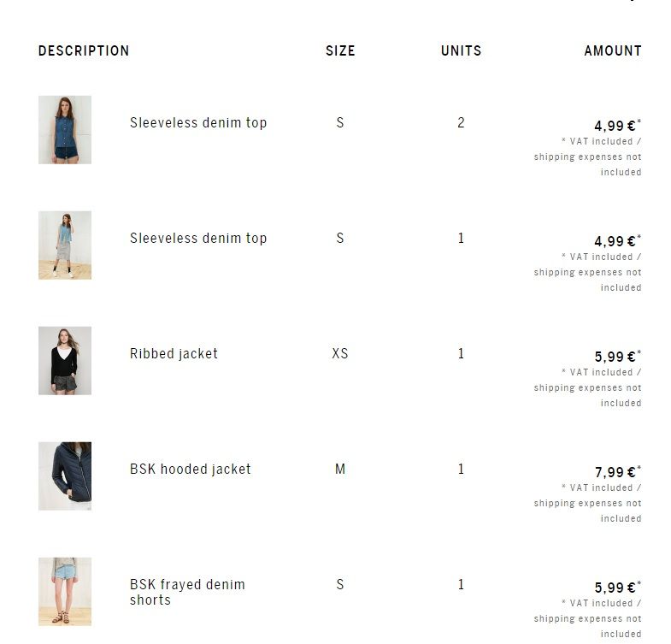Click the 7,99 € price amount
671x644 pixels.
[x=615, y=472]
